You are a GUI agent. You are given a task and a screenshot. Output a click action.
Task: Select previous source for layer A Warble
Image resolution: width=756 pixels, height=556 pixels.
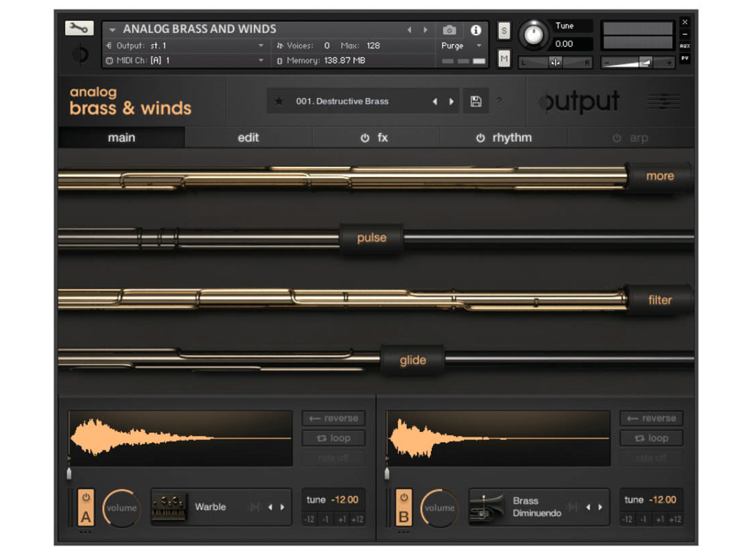[270, 507]
